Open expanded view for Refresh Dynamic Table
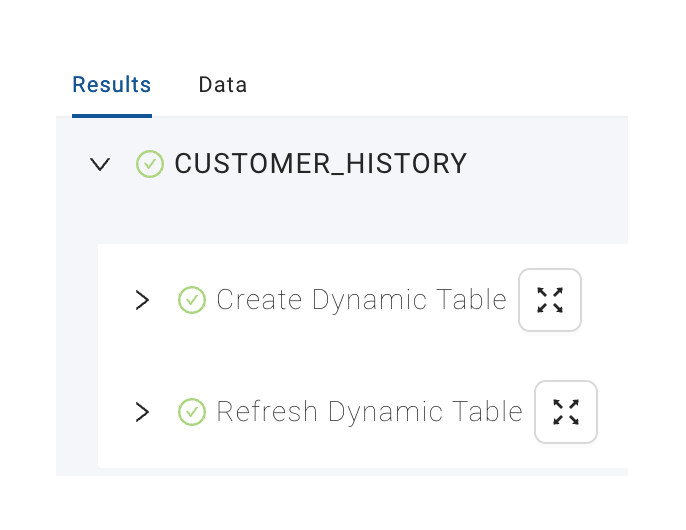The width and height of the screenshot is (686, 530). pyautogui.click(x=566, y=412)
